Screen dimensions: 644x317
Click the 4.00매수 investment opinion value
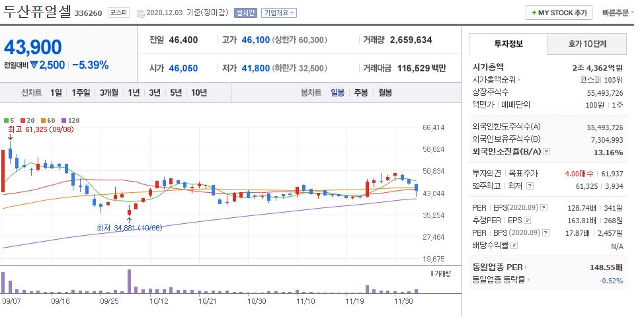579,174
